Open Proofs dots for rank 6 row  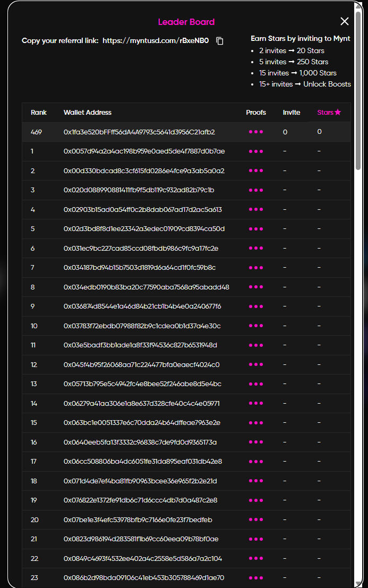pos(256,248)
